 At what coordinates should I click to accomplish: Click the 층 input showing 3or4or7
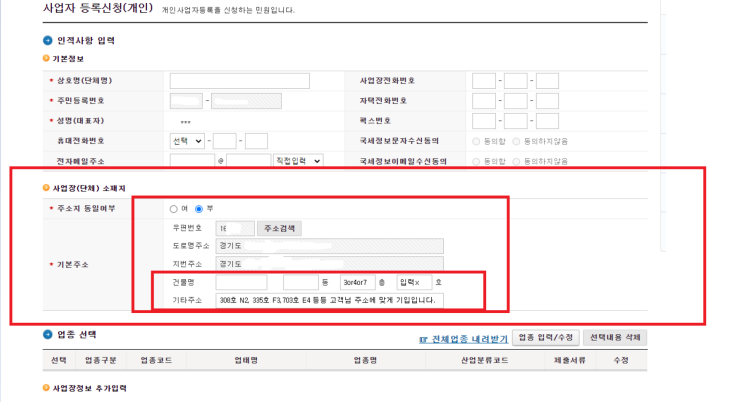point(357,283)
